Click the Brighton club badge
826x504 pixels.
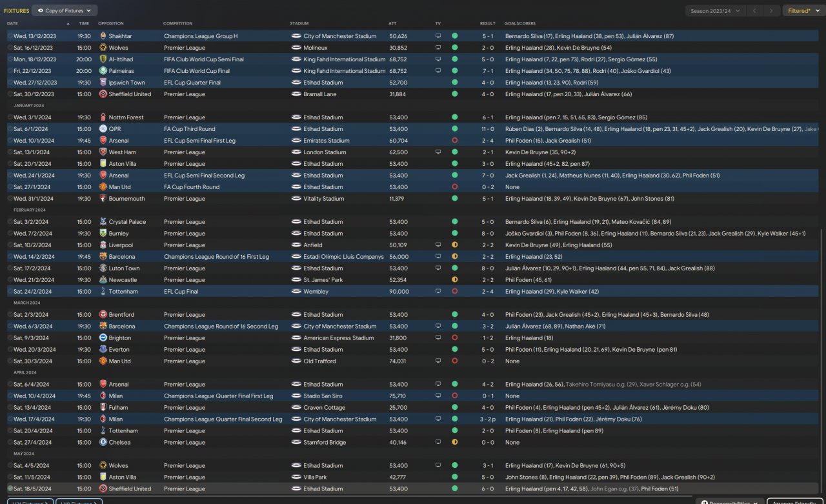click(x=103, y=338)
